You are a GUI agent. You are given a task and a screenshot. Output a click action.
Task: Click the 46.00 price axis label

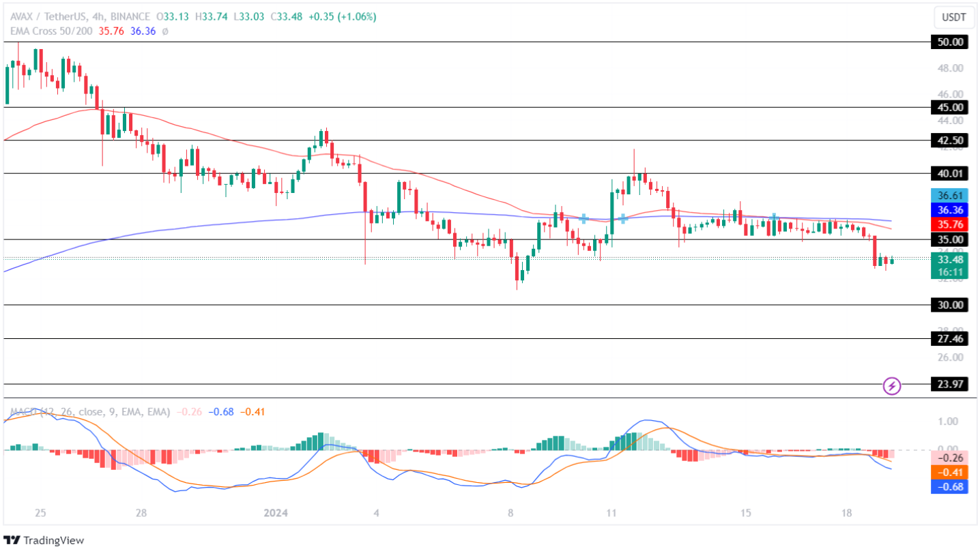[x=950, y=94]
